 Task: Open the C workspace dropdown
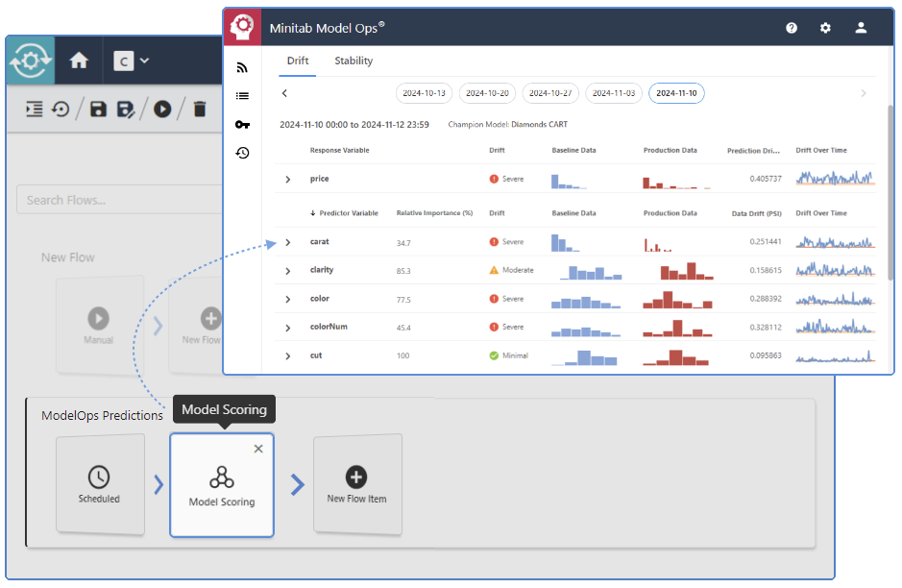134,60
